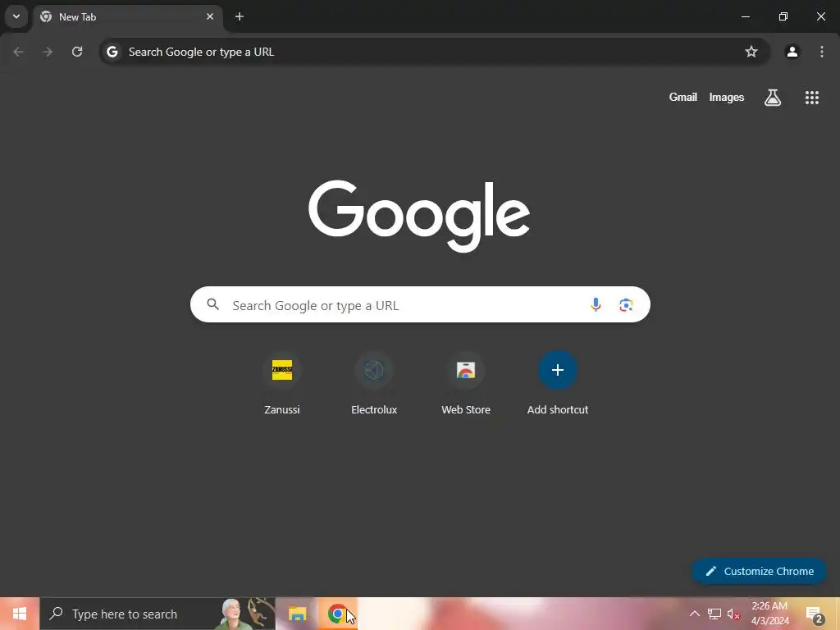Click the Chrome taskbar icon
Viewport: 840px width, 630px height.
click(337, 614)
